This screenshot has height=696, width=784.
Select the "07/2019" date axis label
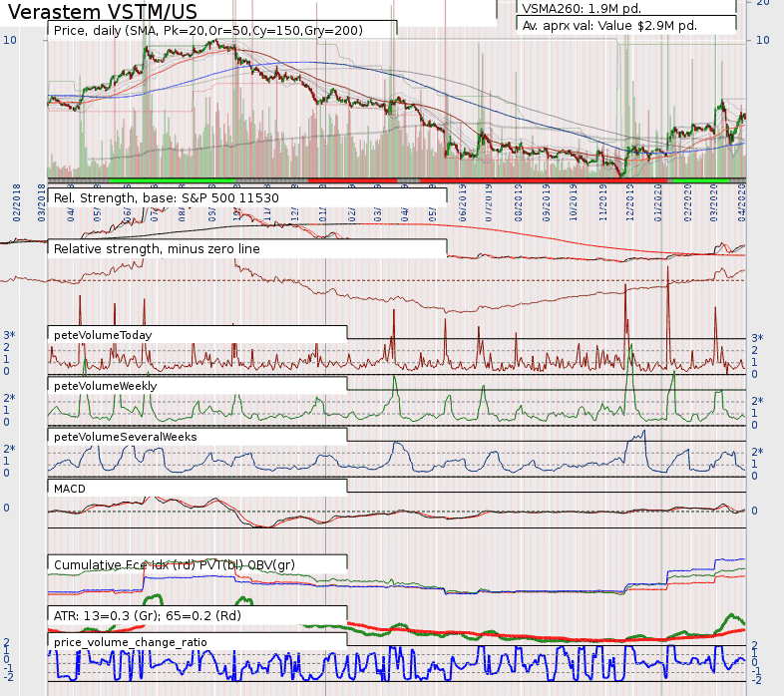tap(489, 203)
